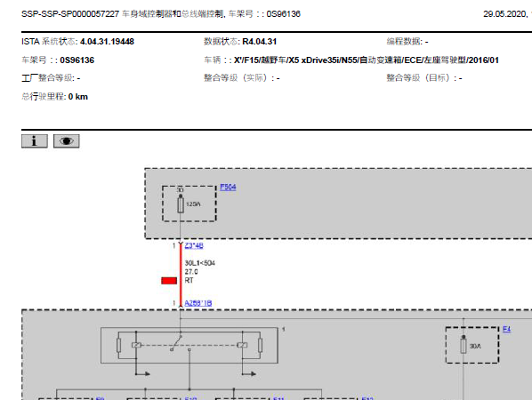Select the VIN value 0S96136 in the details row
This screenshot has height=400, width=532.
coord(77,60)
